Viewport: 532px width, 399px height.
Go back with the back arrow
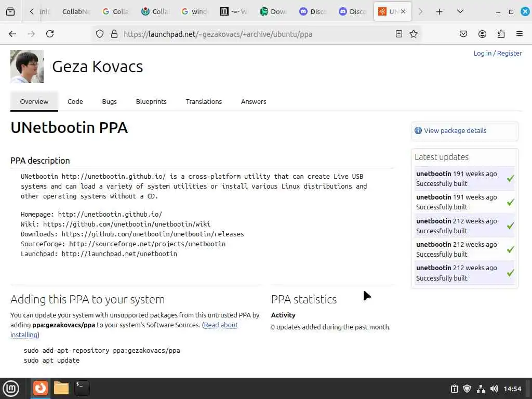pyautogui.click(x=12, y=34)
